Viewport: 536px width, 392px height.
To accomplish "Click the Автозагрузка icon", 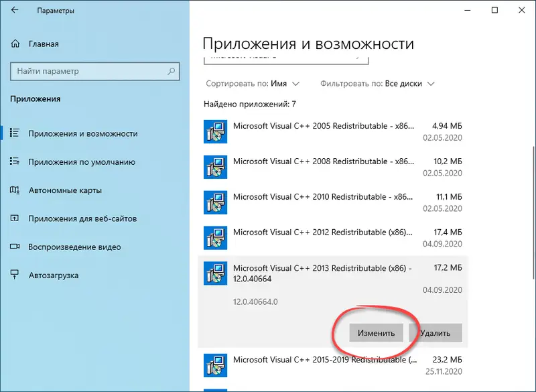I will pyautogui.click(x=14, y=275).
